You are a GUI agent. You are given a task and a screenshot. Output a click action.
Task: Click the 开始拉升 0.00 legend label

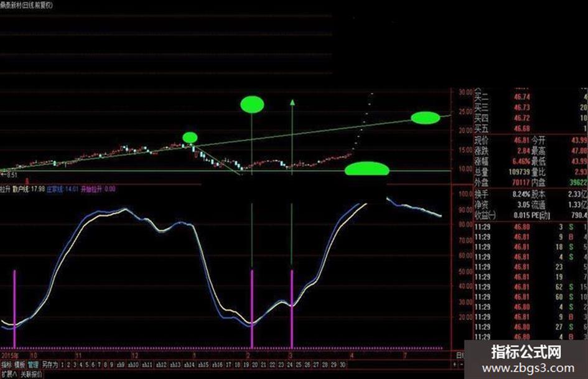pyautogui.click(x=98, y=189)
